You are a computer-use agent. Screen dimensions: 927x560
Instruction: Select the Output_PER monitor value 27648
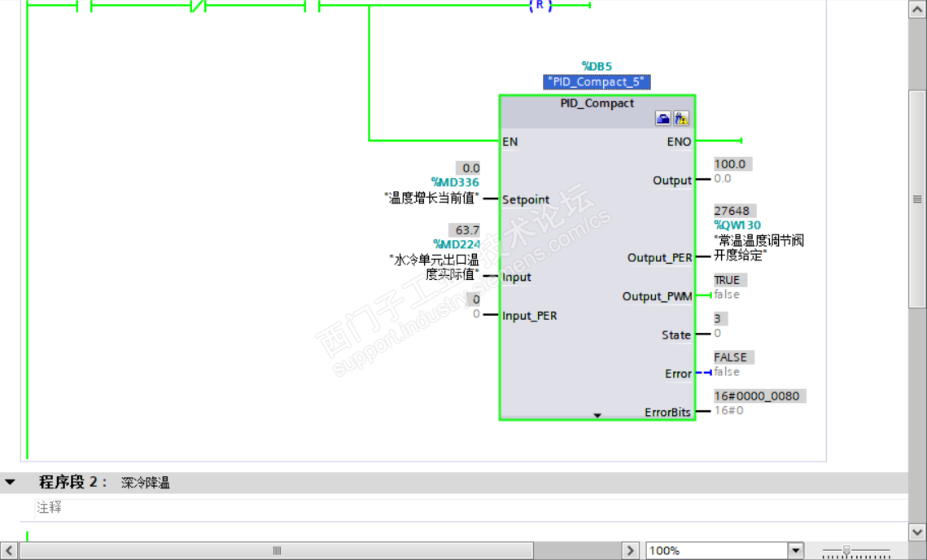coord(733,211)
